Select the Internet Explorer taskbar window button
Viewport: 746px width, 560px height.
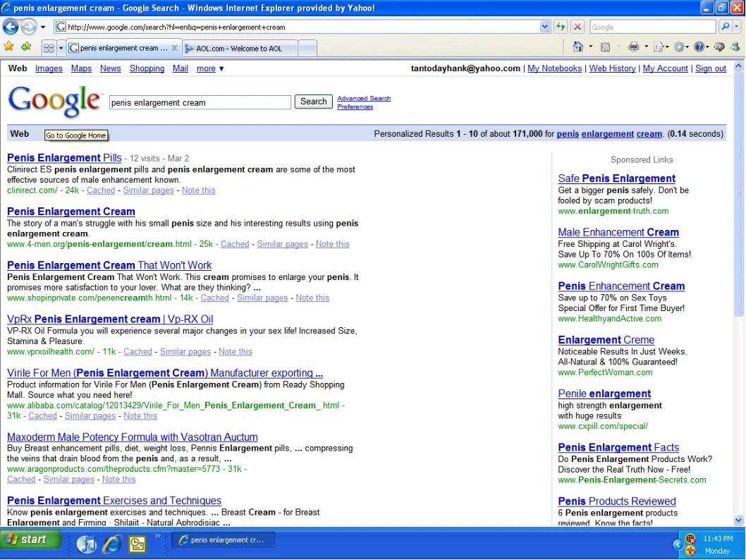[224, 540]
